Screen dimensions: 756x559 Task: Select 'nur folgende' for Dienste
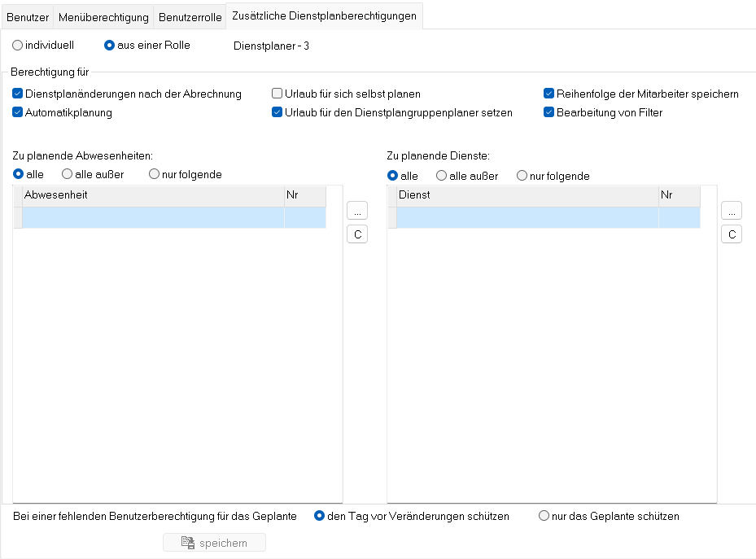(522, 176)
